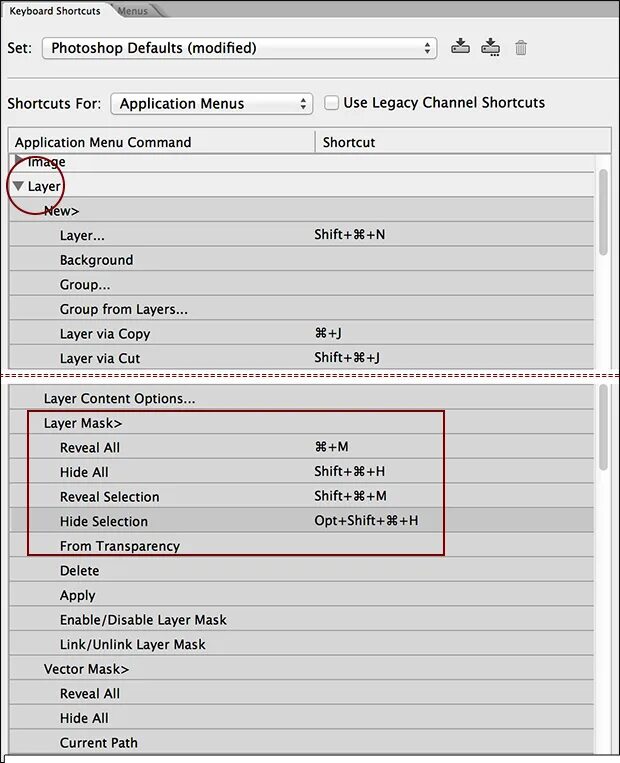Select the Reveal Selection row

pyautogui.click(x=301, y=496)
